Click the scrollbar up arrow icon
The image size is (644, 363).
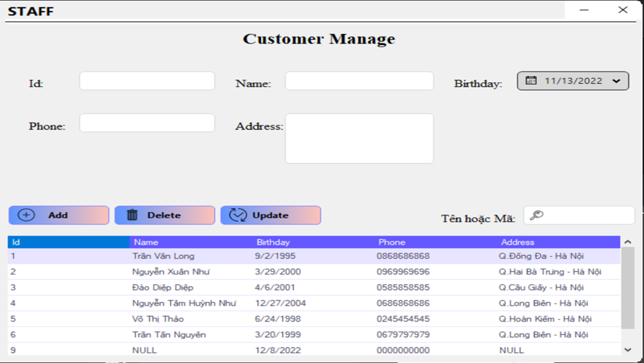628,241
